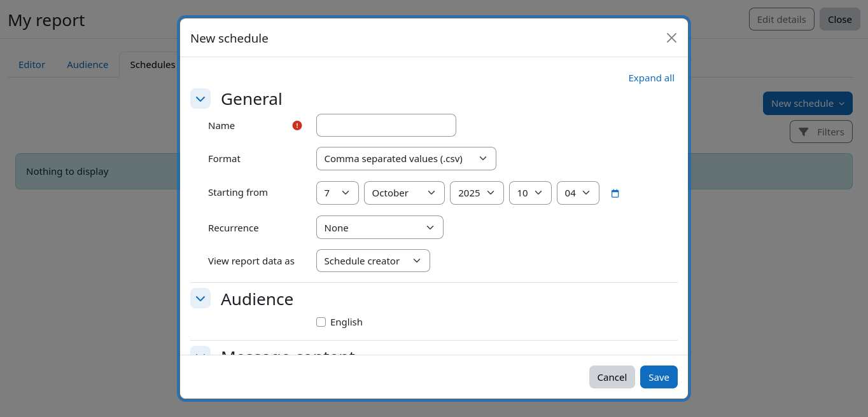Collapse the Audience section chevron
Viewport: 868px width, 417px height.
coord(200,298)
